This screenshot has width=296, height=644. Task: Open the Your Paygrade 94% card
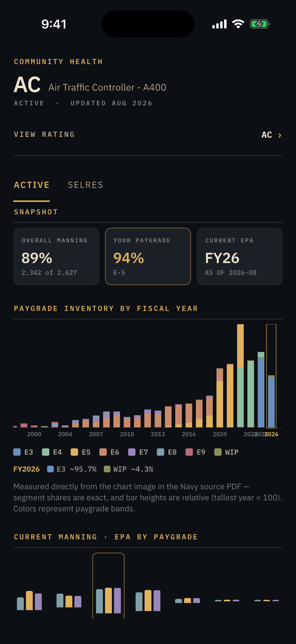tap(148, 256)
